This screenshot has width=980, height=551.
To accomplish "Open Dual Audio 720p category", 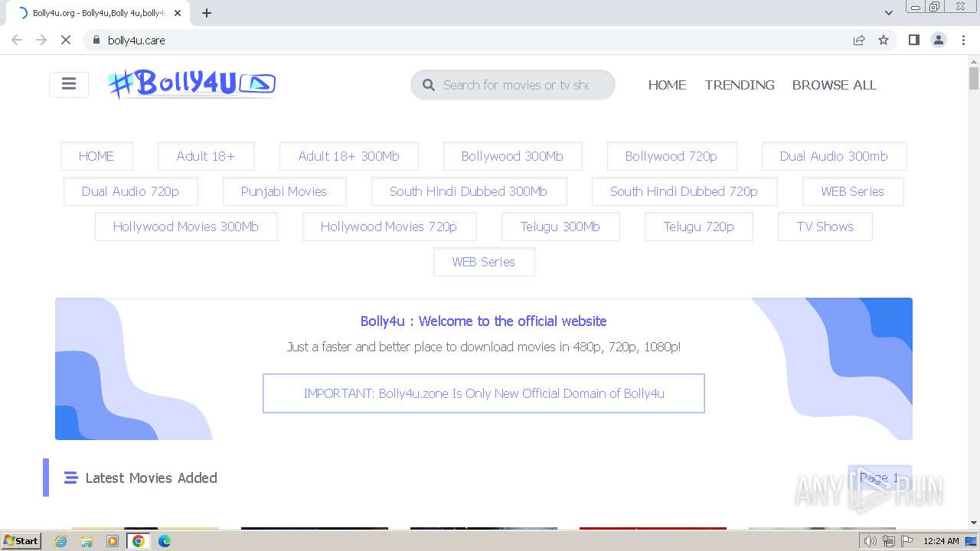I will [130, 191].
